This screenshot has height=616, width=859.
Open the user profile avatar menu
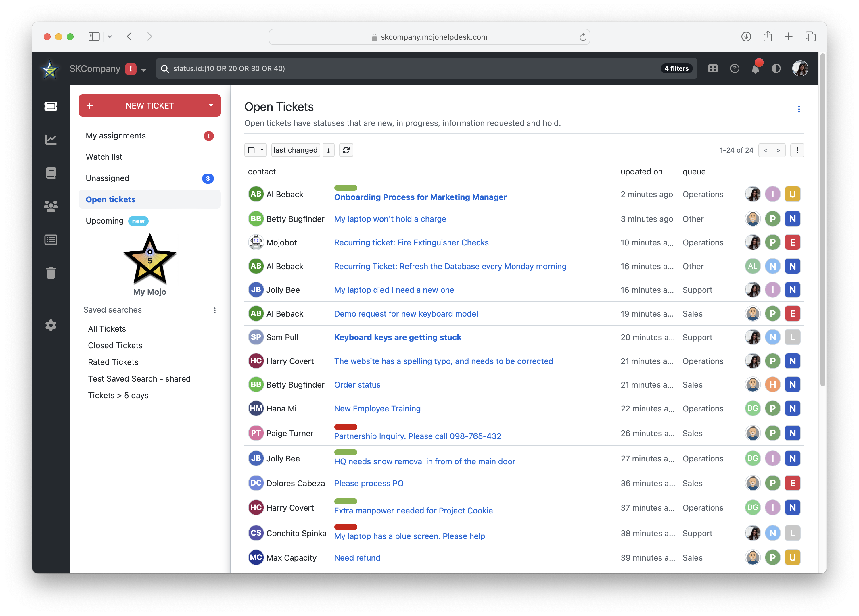point(800,69)
